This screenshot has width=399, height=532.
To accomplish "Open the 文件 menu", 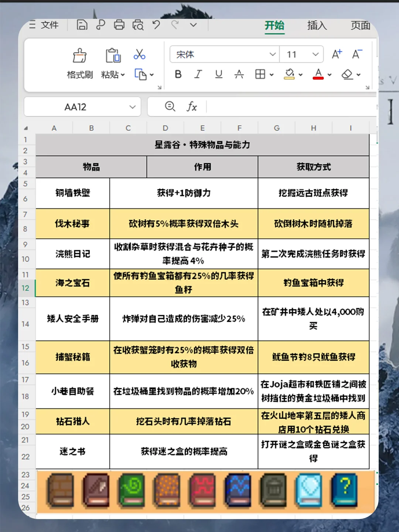I will coord(50,25).
